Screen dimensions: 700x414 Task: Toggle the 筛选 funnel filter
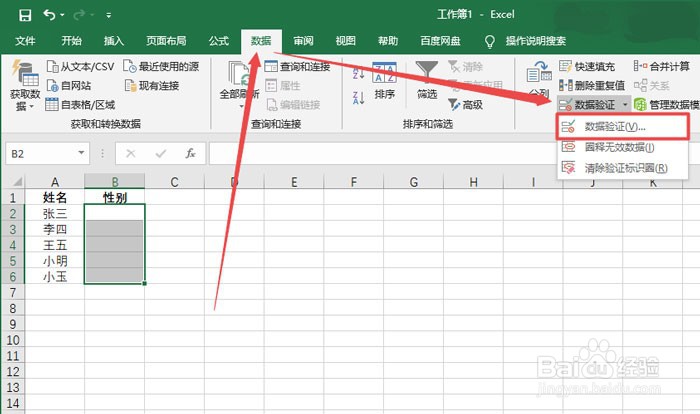click(x=427, y=80)
